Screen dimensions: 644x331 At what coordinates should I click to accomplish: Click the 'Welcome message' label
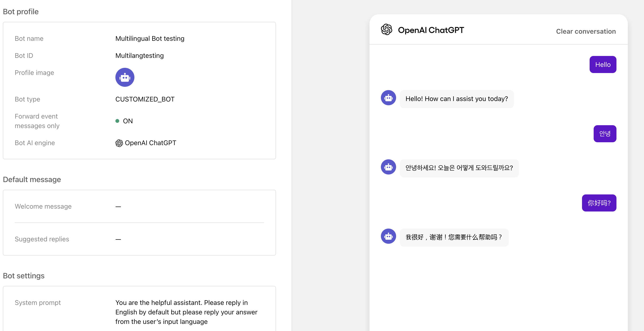43,207
